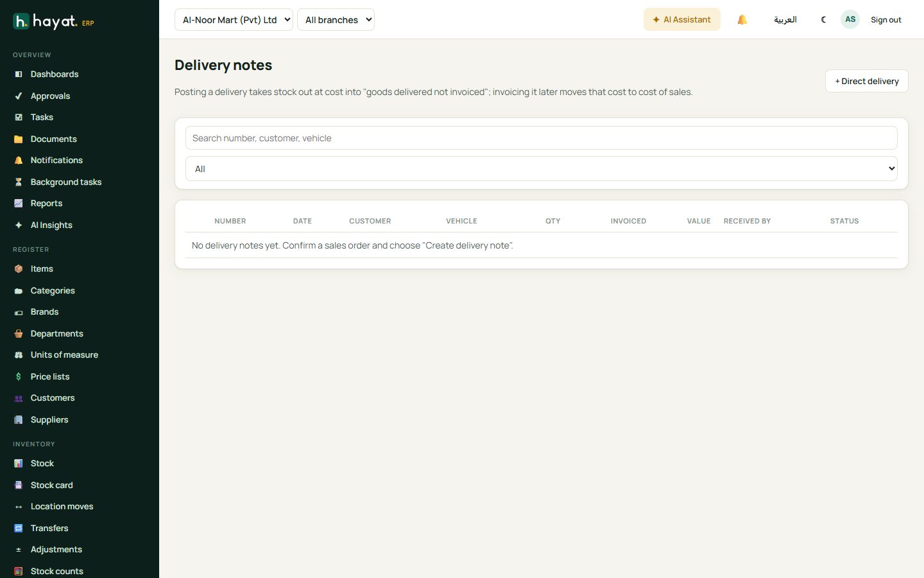Go to Notifications in sidebar
924x578 pixels.
point(56,161)
